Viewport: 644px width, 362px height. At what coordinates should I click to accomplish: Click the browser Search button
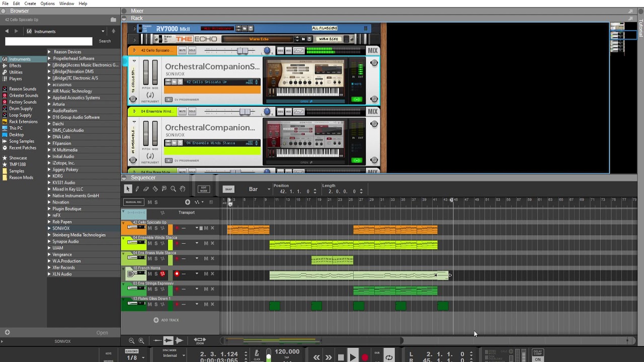(x=105, y=41)
